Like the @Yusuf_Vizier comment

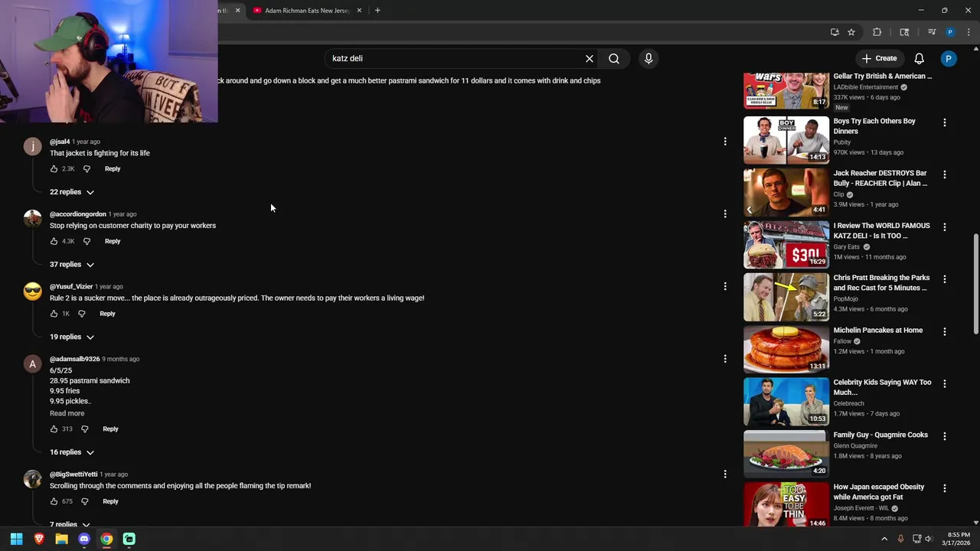click(54, 314)
